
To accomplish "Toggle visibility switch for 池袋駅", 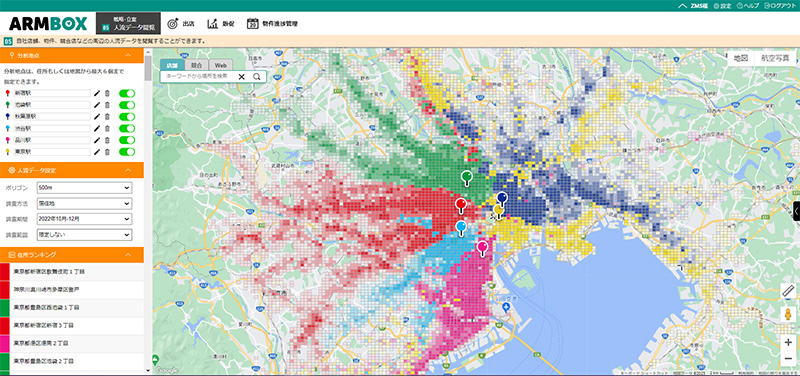I will (x=127, y=105).
